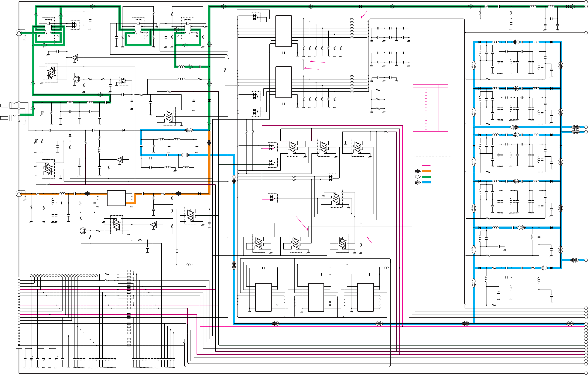This screenshot has width=588, height=375.
Task: Select the coaxial connector on the green path
Action: (19, 33)
